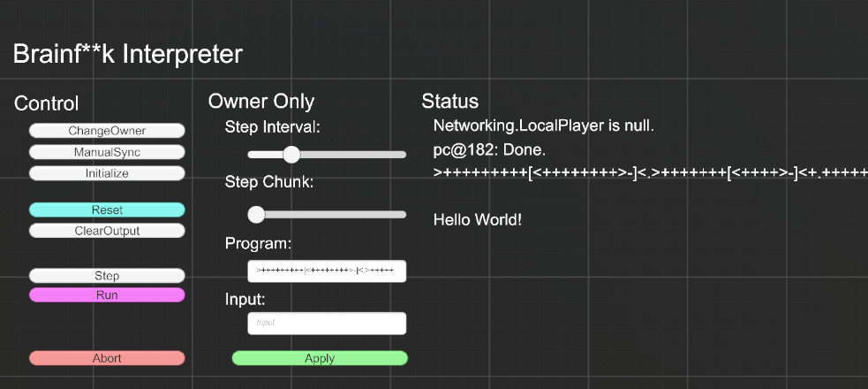Reset the interpreter with the cyan Reset button

pyautogui.click(x=107, y=210)
